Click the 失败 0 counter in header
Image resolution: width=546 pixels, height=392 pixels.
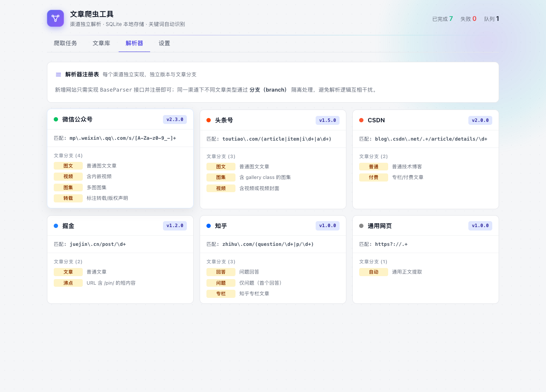coord(468,19)
